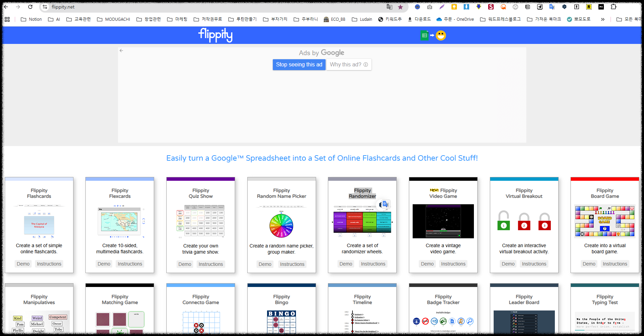The image size is (644, 336).
Task: Toggle the bookmark star in the address bar
Action: (400, 7)
